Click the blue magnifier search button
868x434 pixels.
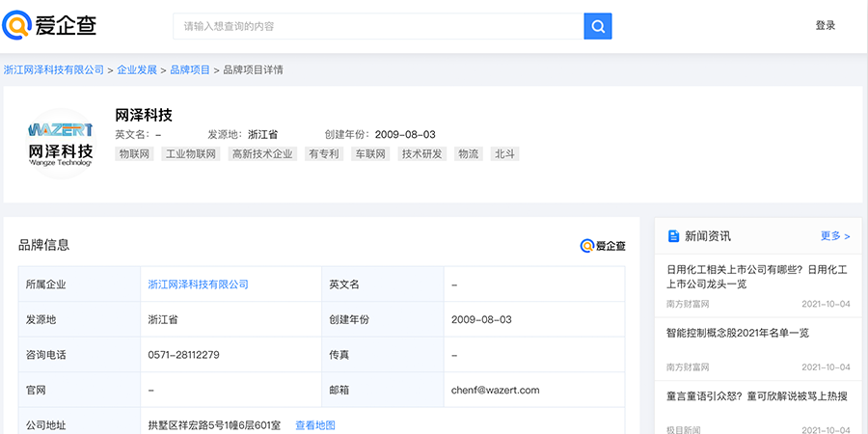pos(598,26)
